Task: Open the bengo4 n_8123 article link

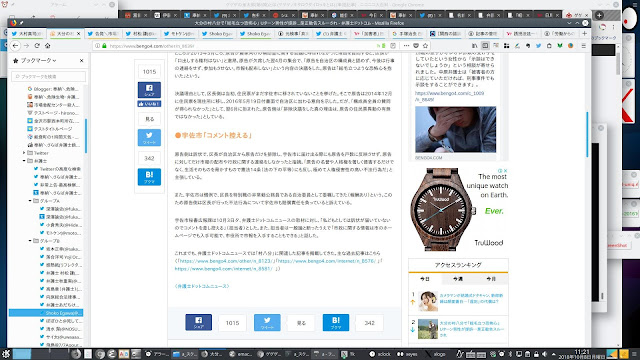Action: (x=226, y=261)
